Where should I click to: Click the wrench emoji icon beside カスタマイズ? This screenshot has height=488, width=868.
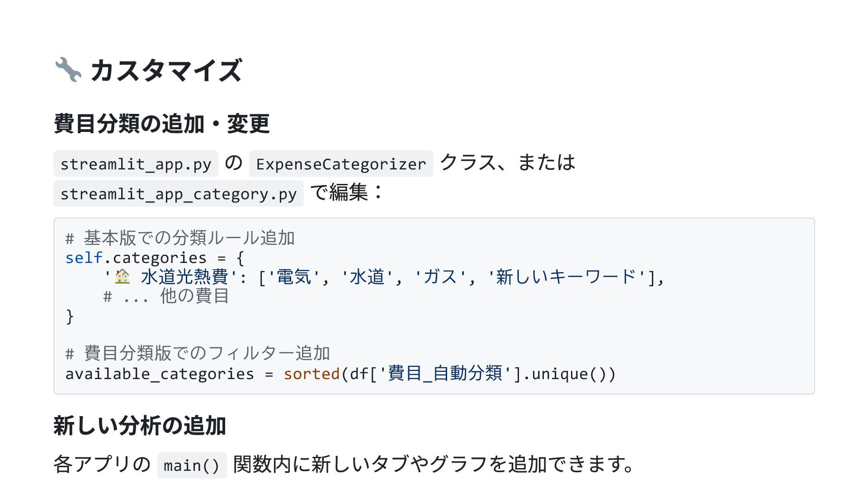[x=68, y=70]
